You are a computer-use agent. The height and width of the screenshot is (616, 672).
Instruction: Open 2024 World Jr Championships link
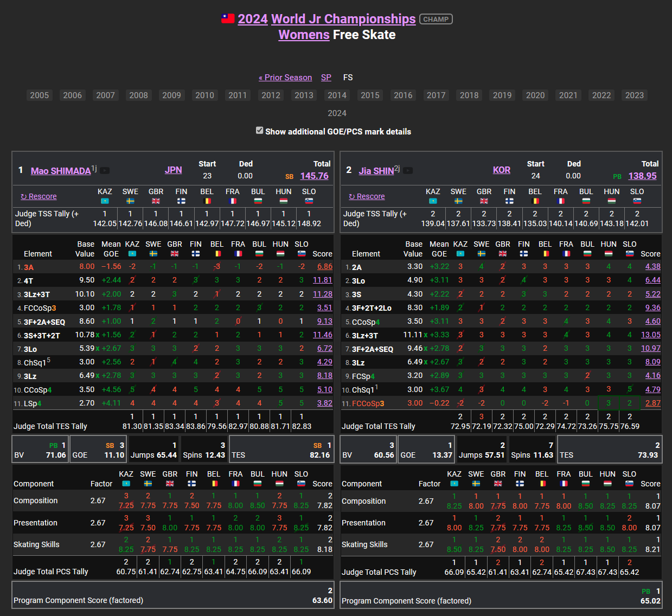[x=327, y=19]
